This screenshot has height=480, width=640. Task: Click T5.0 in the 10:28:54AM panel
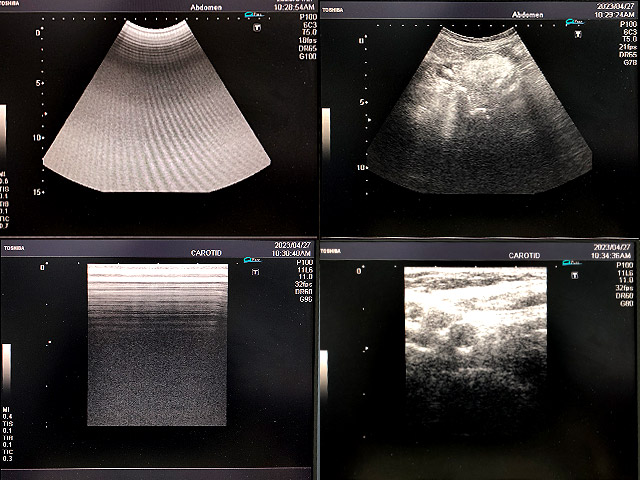309,32
